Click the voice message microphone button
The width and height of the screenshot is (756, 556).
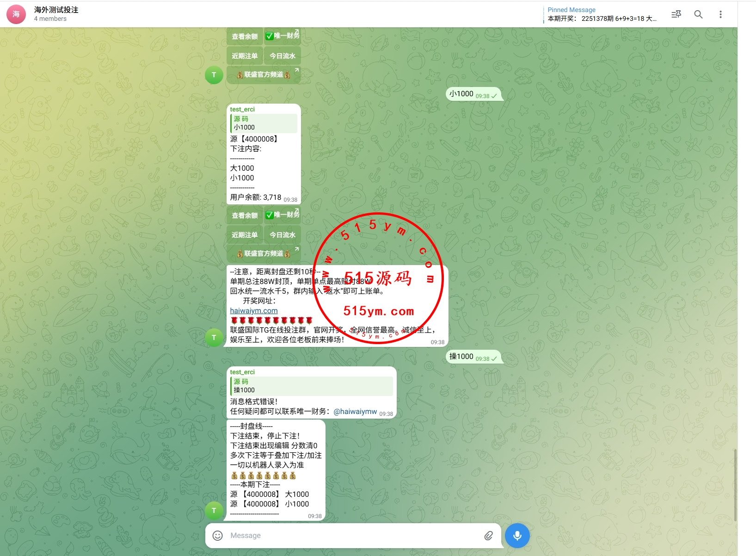coord(517,535)
